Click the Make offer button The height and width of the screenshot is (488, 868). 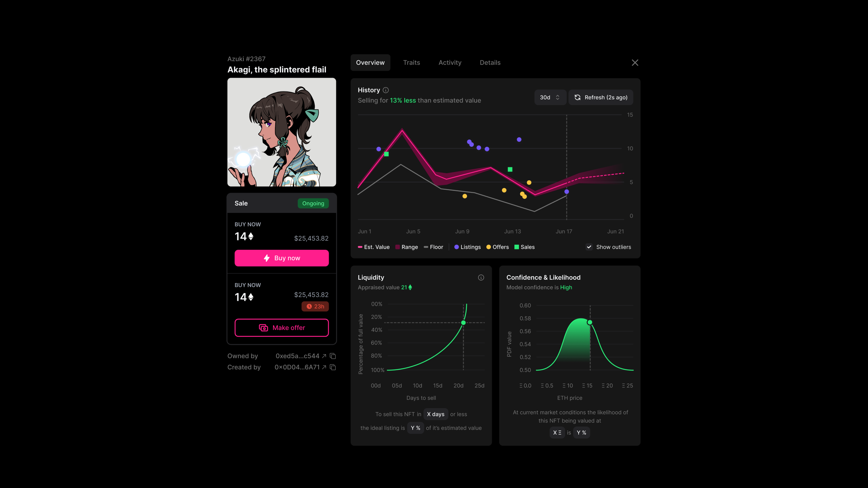[281, 327]
